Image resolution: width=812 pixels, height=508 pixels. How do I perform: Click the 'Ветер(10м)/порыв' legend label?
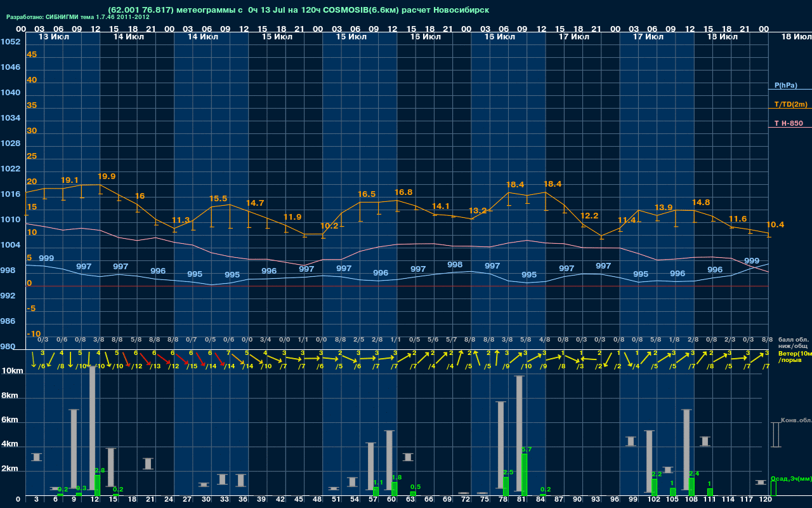[x=795, y=356]
